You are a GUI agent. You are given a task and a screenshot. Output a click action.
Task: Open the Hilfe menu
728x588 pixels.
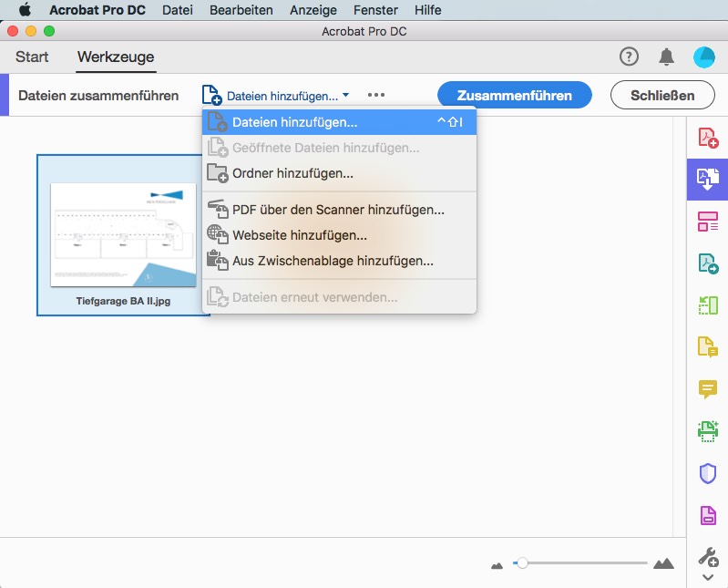(428, 10)
